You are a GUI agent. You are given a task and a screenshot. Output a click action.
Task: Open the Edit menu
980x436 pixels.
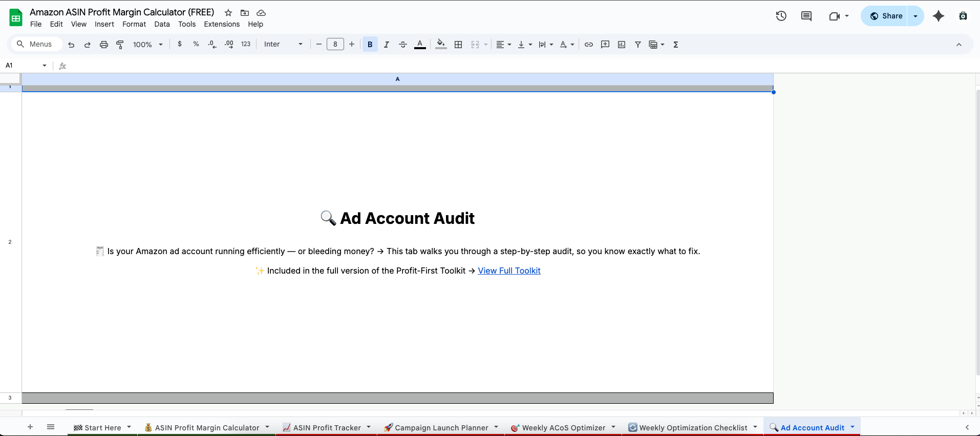click(x=56, y=24)
